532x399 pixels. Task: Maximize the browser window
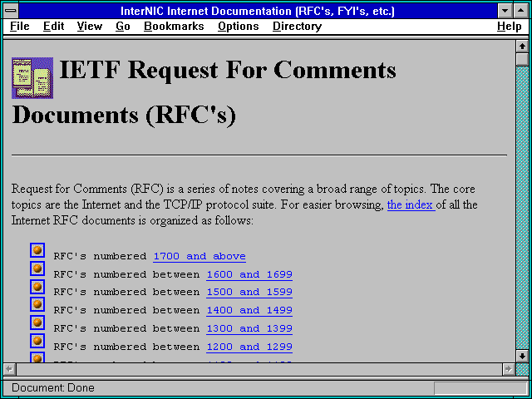coord(521,11)
